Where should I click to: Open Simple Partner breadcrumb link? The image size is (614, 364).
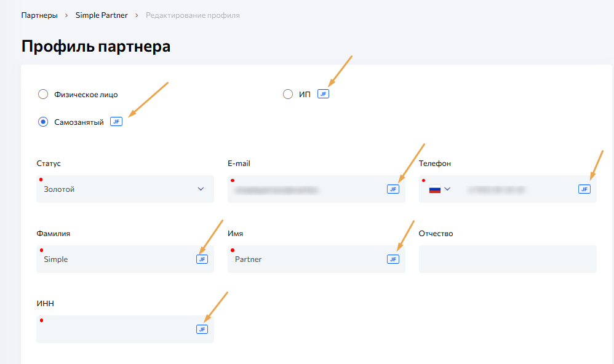(x=102, y=15)
